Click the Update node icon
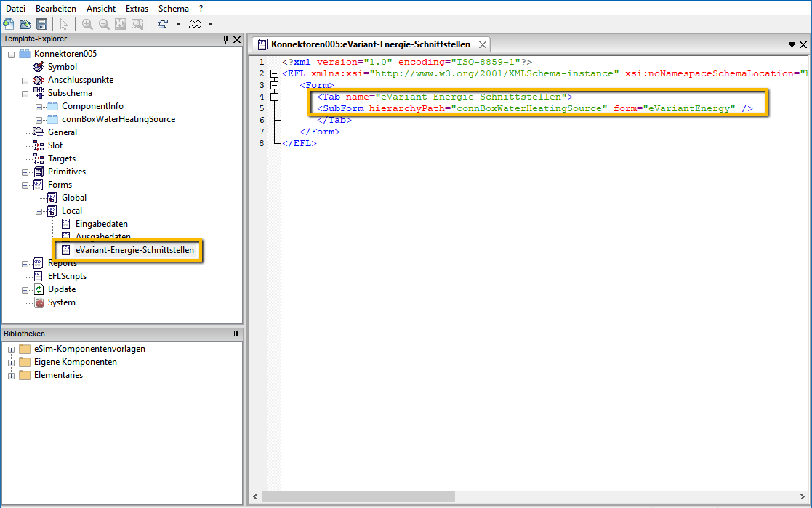Image resolution: width=812 pixels, height=508 pixels. [39, 289]
